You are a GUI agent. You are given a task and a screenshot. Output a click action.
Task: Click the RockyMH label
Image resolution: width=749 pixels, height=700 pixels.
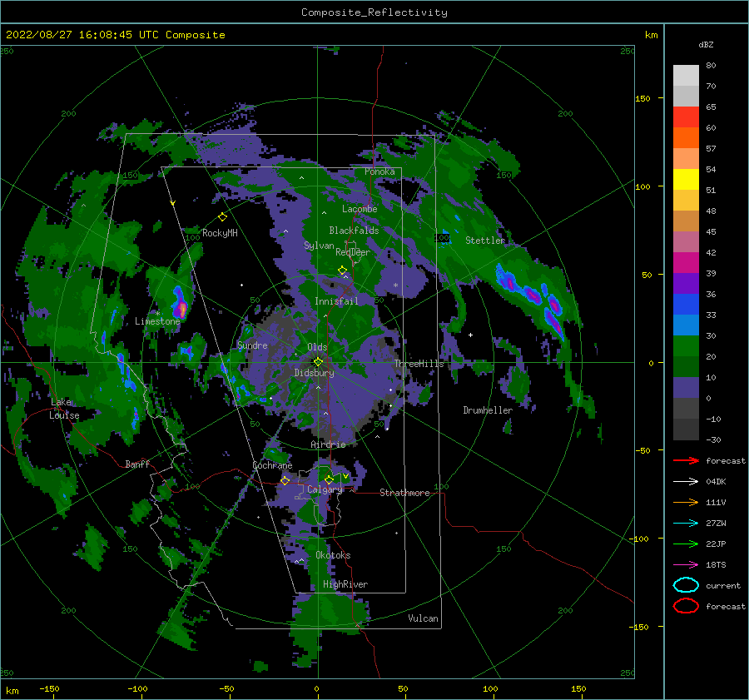pyautogui.click(x=220, y=233)
